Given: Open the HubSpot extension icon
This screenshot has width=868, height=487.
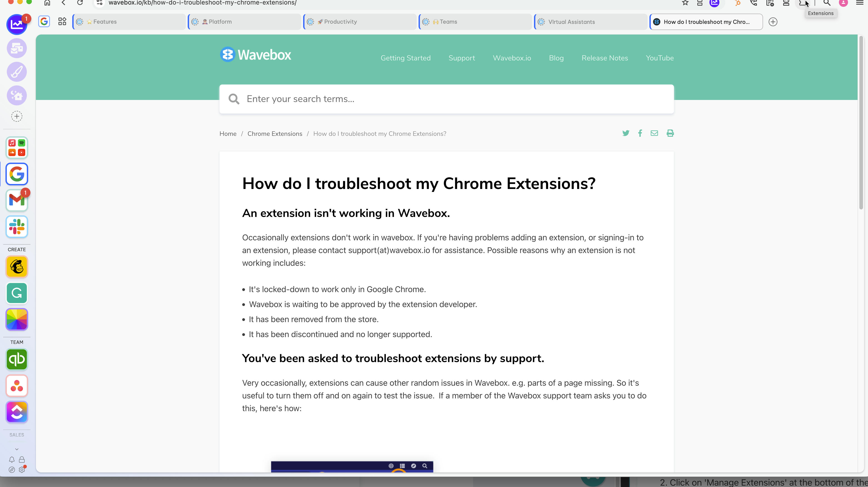Looking at the screenshot, I should coord(738,3).
